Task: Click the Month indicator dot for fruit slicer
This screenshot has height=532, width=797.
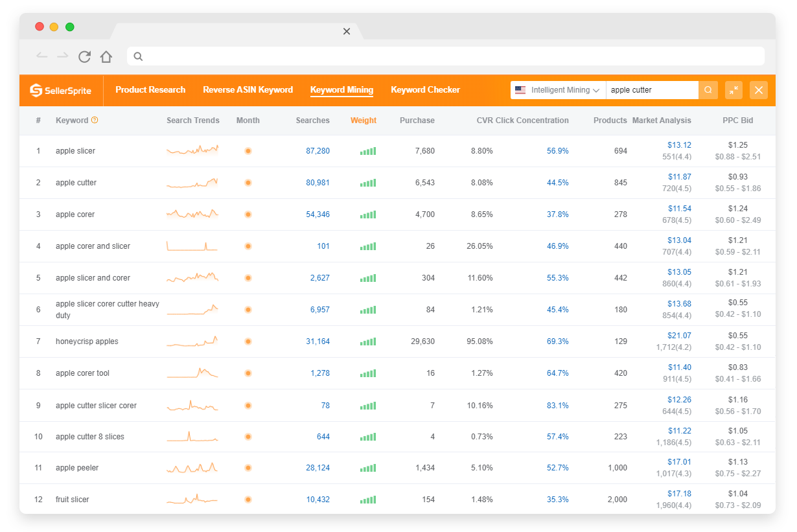Action: (x=248, y=500)
